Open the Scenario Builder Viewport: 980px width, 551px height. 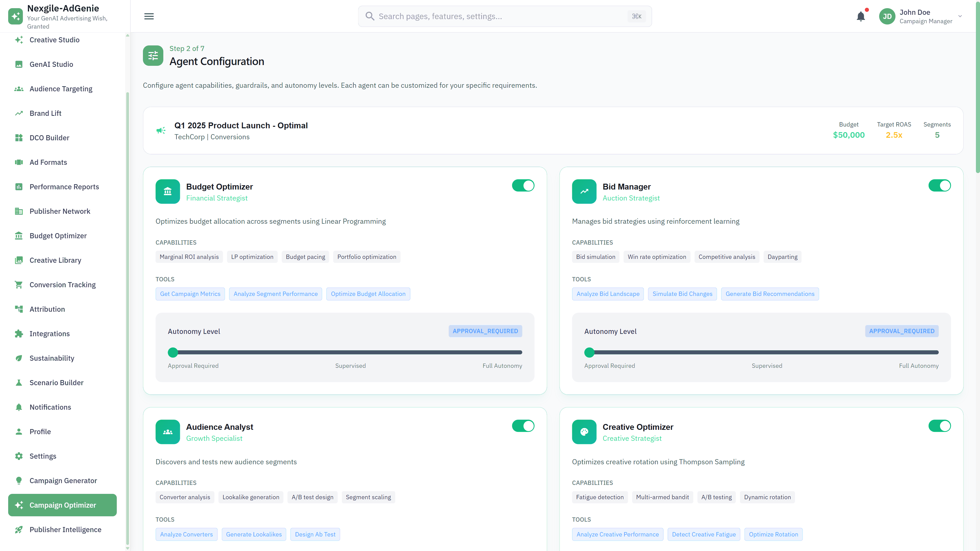point(56,382)
